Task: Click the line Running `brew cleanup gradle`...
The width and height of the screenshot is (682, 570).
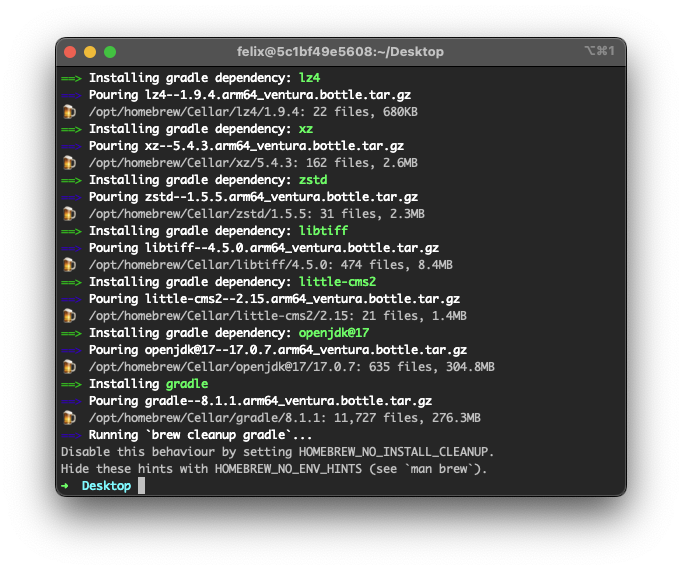Action: pos(200,435)
